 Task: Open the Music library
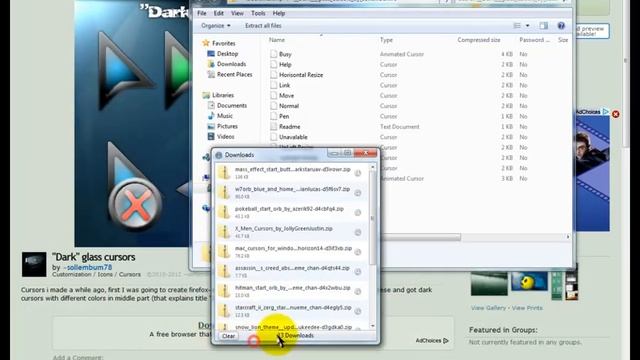coord(224,116)
